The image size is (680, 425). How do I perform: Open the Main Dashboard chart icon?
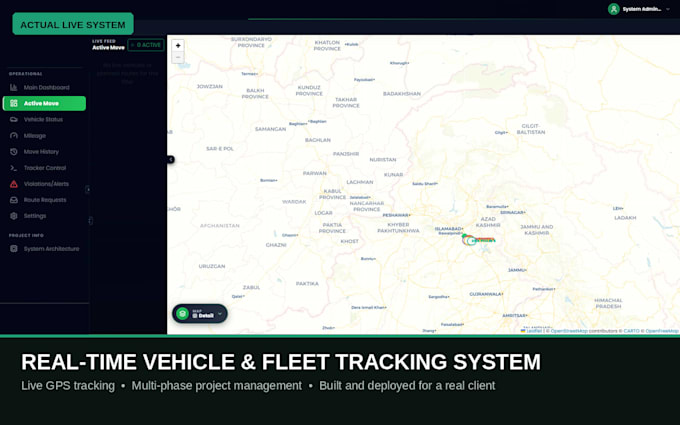point(14,88)
